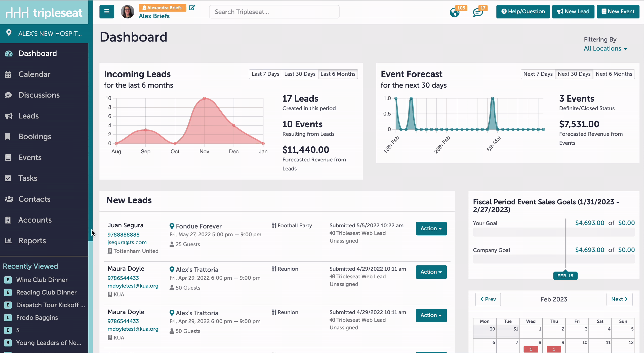This screenshot has height=353, width=644.
Task: Click the 25 Guests person icon
Action: (x=172, y=244)
